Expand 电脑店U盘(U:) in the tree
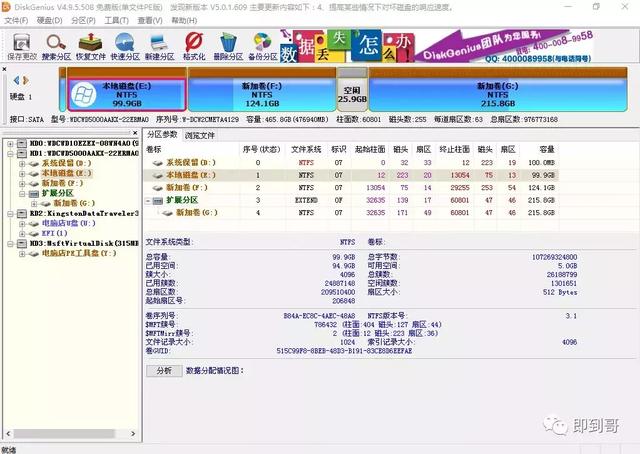The height and width of the screenshot is (454, 640). [x=22, y=224]
